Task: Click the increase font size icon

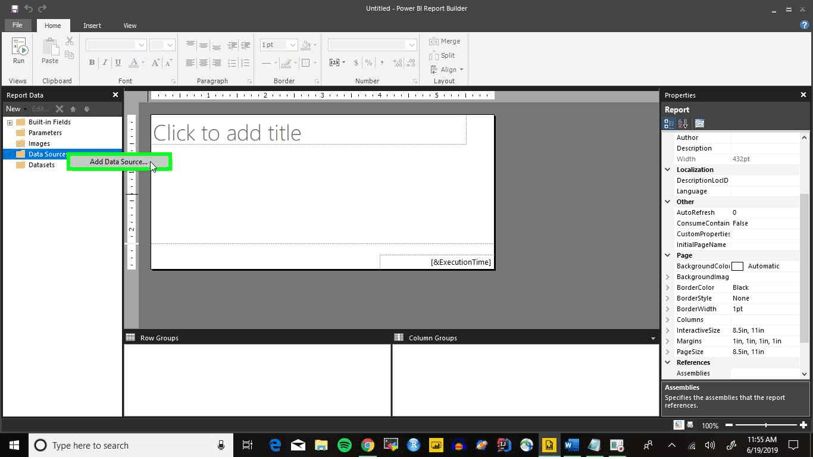Action: 155,63
